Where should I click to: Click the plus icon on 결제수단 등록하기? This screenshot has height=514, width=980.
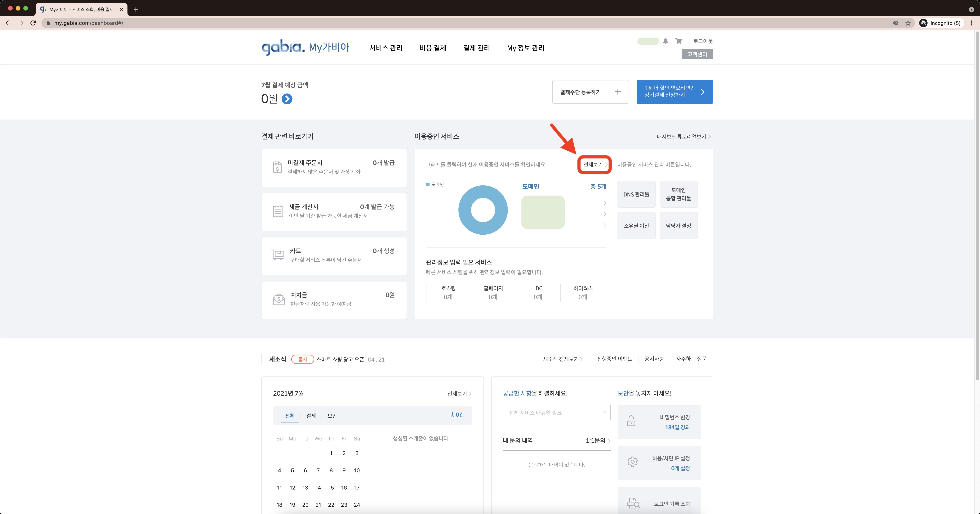point(617,92)
